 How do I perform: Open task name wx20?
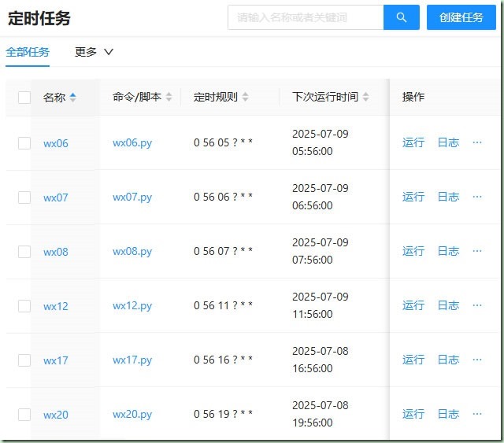tap(56, 415)
